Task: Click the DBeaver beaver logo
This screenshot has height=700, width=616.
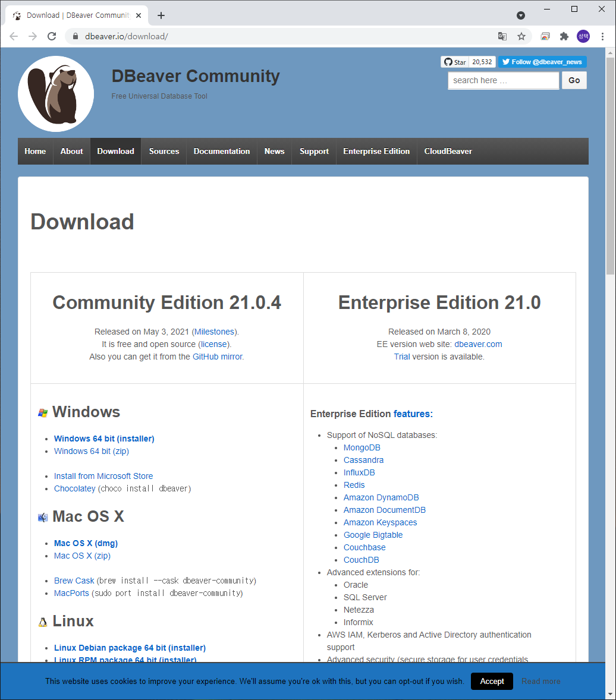Action: click(56, 94)
